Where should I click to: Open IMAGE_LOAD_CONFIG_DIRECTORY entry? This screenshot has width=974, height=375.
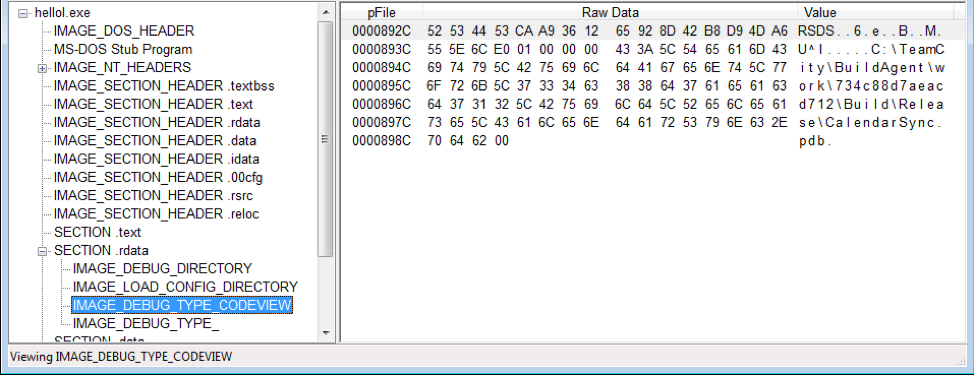tap(185, 287)
